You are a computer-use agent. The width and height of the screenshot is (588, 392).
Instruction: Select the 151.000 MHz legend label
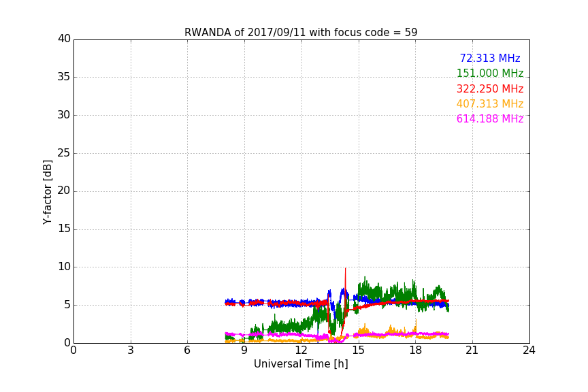point(490,73)
